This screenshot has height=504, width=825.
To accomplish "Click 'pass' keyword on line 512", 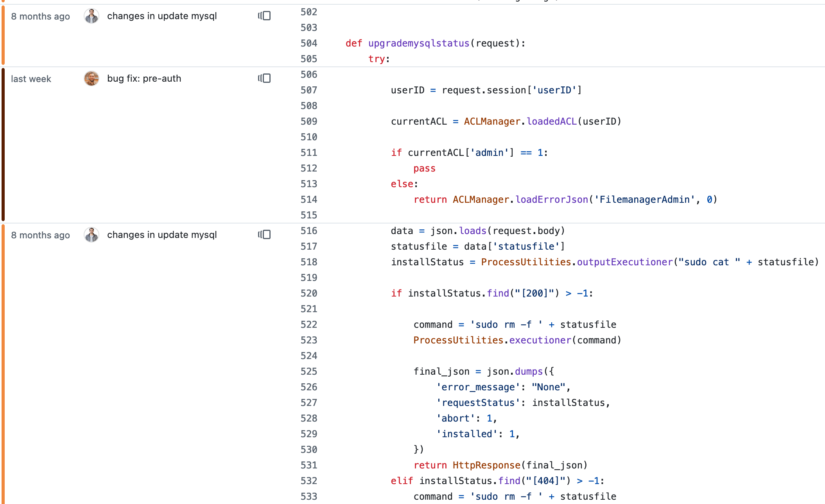I will 425,168.
